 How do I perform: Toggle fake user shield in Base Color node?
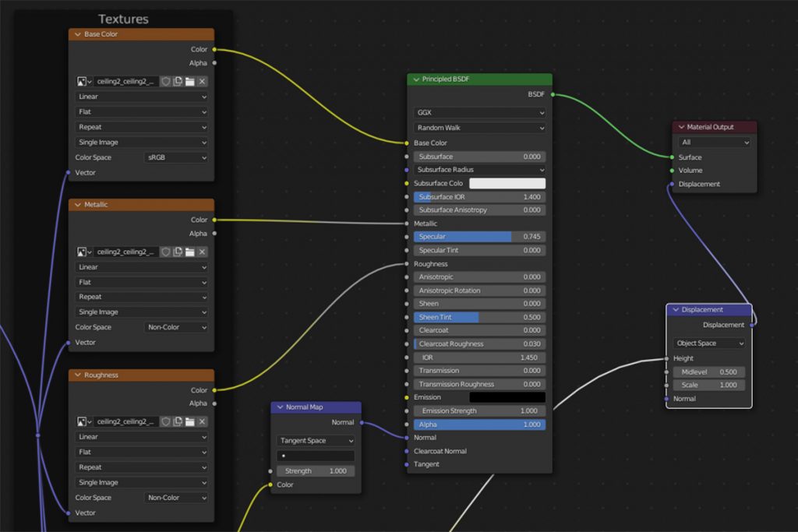[x=165, y=82]
